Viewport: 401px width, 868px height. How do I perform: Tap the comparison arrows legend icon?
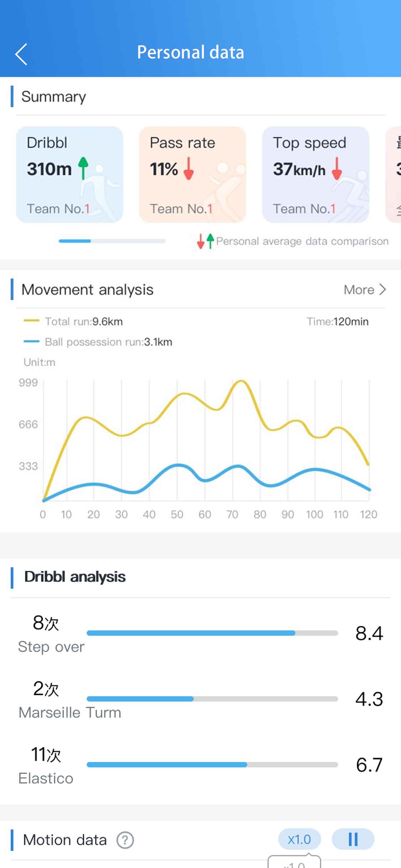tap(205, 241)
